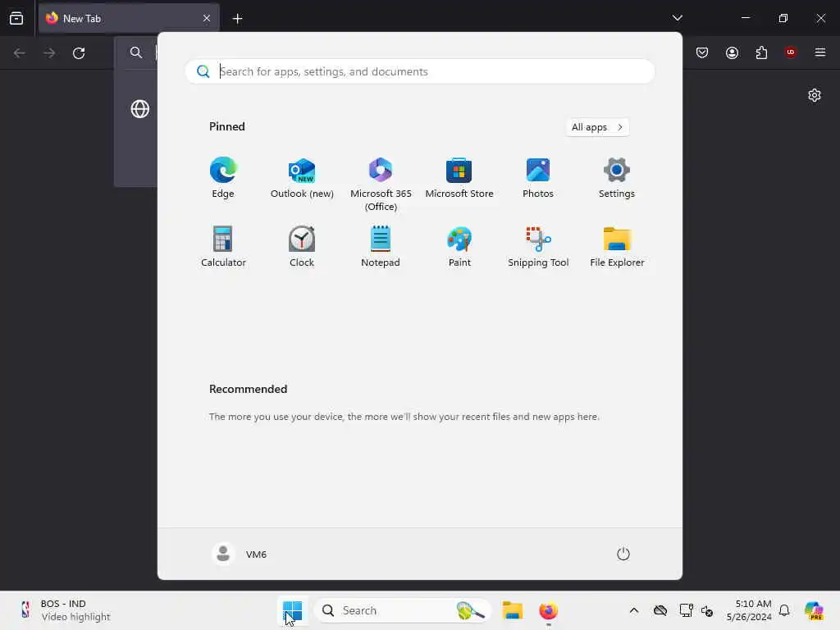Open File Explorer pinned app
The width and height of the screenshot is (840, 630).
[617, 246]
